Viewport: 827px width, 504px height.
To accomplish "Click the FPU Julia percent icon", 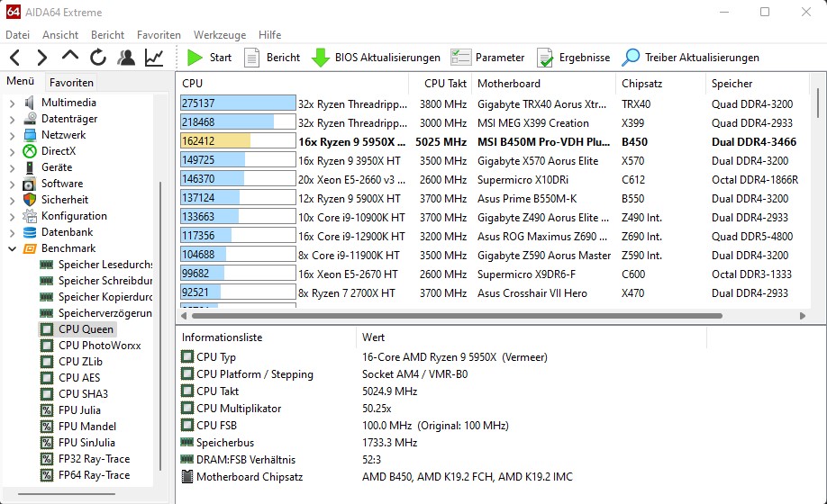I will [x=47, y=410].
